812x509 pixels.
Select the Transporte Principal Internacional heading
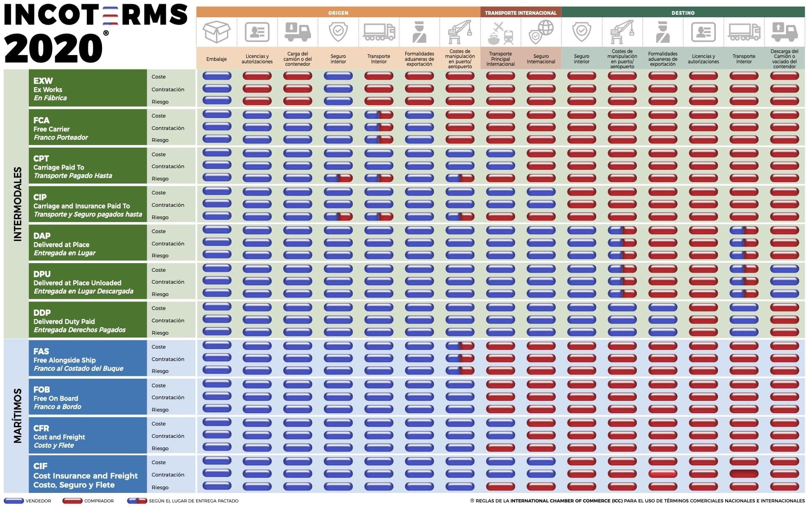pos(500,59)
